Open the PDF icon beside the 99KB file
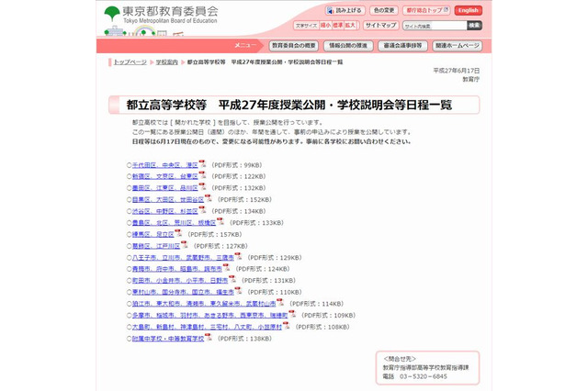This screenshot has width=588, height=391. point(202,163)
